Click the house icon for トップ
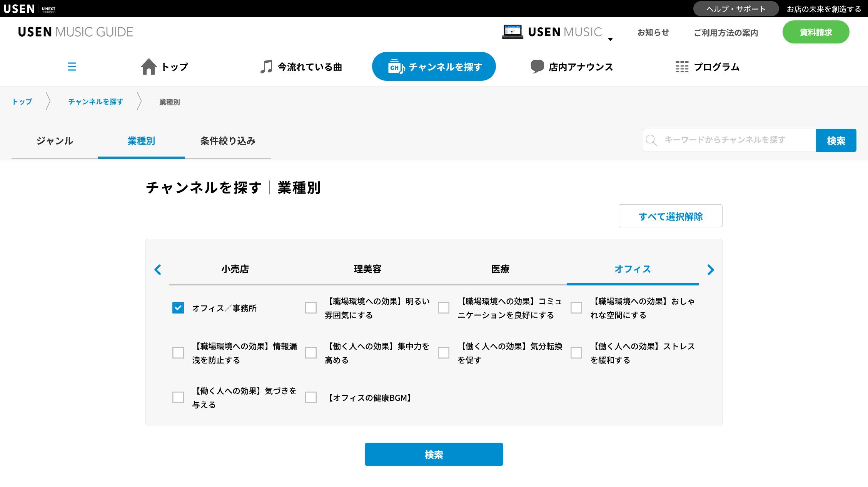The height and width of the screenshot is (487, 868). (149, 67)
